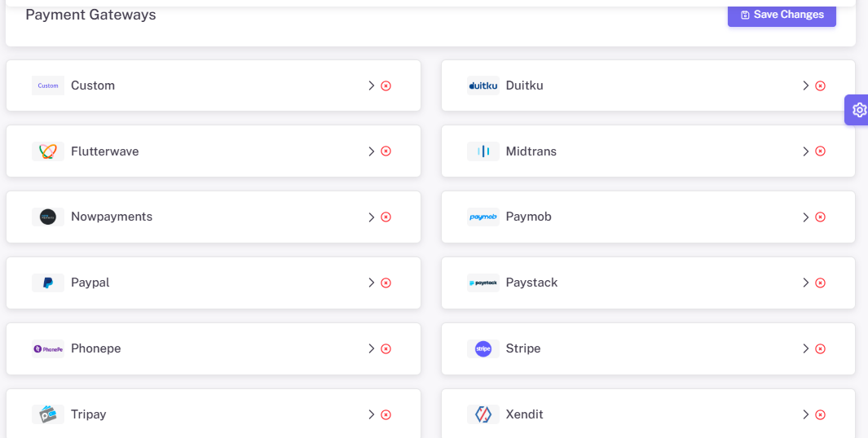Image resolution: width=868 pixels, height=438 pixels.
Task: Click the Xendit logo icon
Action: pyautogui.click(x=482, y=414)
